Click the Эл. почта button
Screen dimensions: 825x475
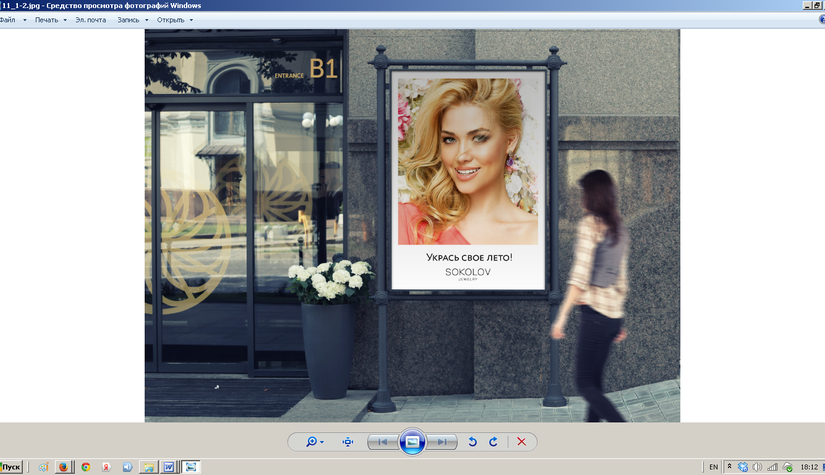tap(91, 20)
